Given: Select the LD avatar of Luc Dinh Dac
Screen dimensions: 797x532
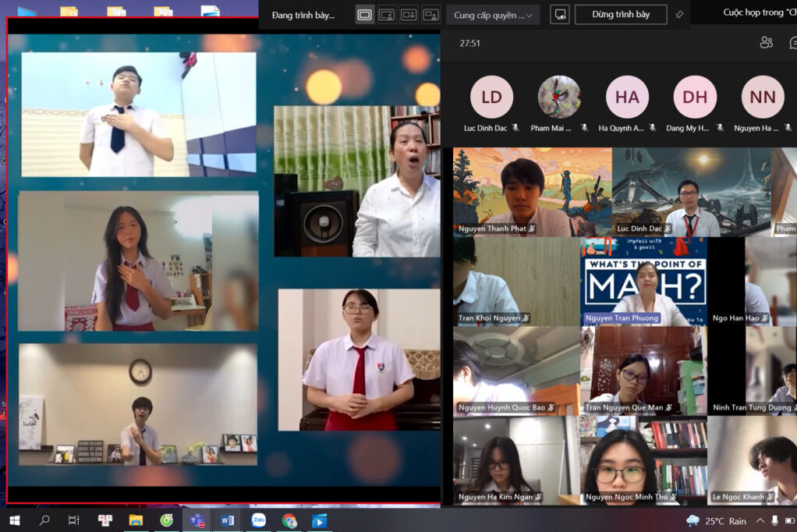Looking at the screenshot, I should [x=491, y=97].
